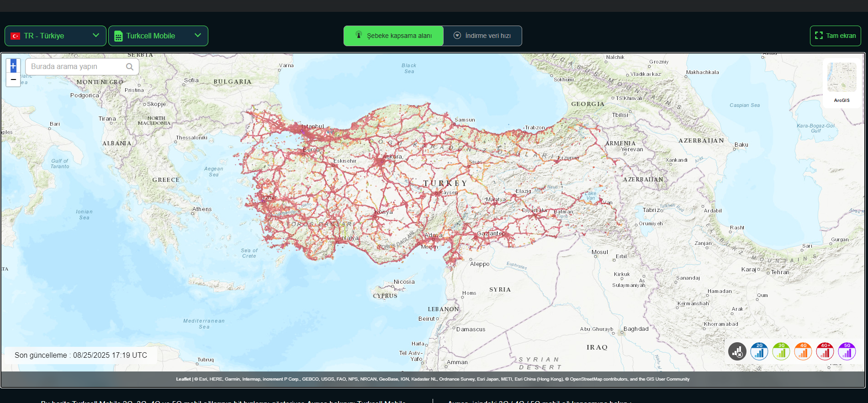This screenshot has height=403, width=868.
Task: Open the Leaflet attribution link
Action: tap(184, 379)
